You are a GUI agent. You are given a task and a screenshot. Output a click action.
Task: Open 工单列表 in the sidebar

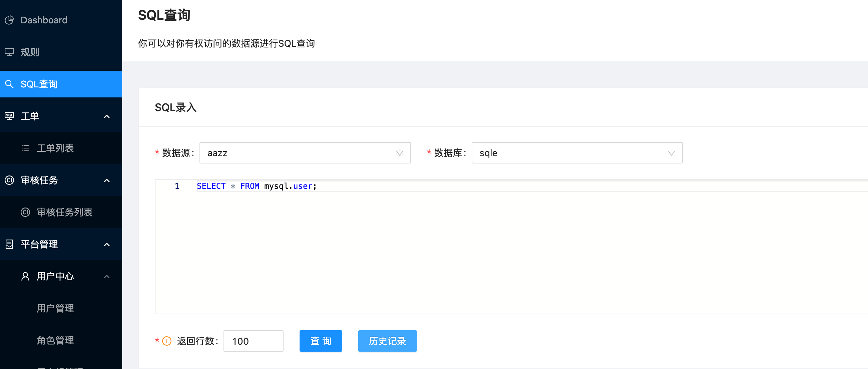[61, 148]
